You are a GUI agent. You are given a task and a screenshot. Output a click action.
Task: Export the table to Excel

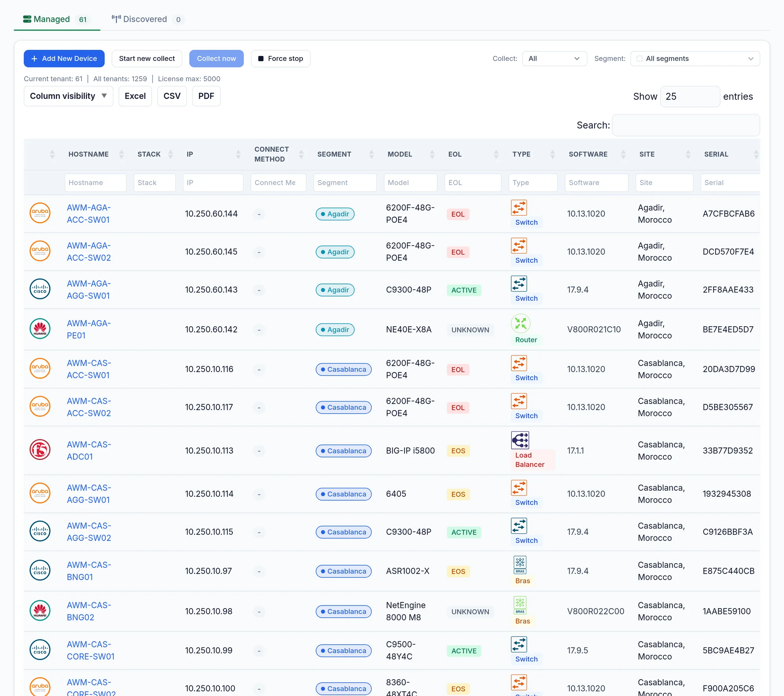(x=135, y=96)
